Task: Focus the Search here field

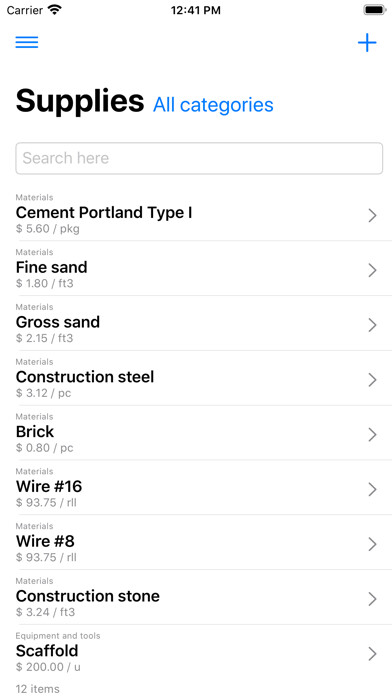Action: pos(199,158)
